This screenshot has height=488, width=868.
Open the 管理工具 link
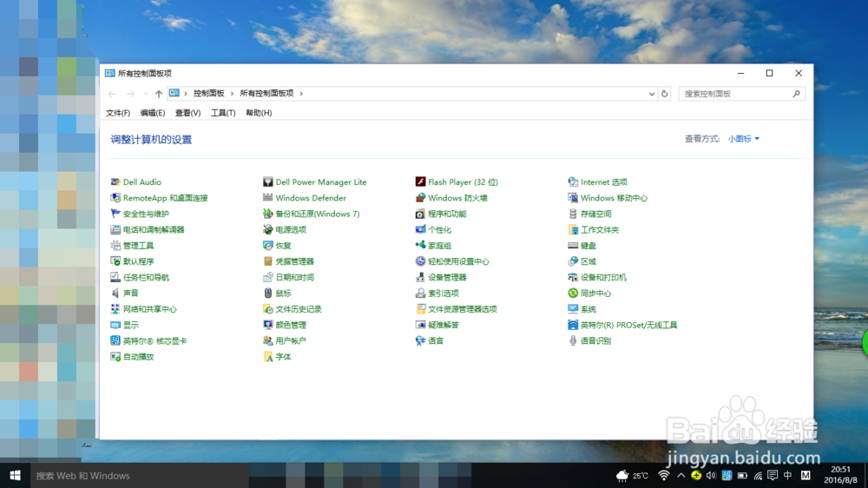click(x=138, y=246)
